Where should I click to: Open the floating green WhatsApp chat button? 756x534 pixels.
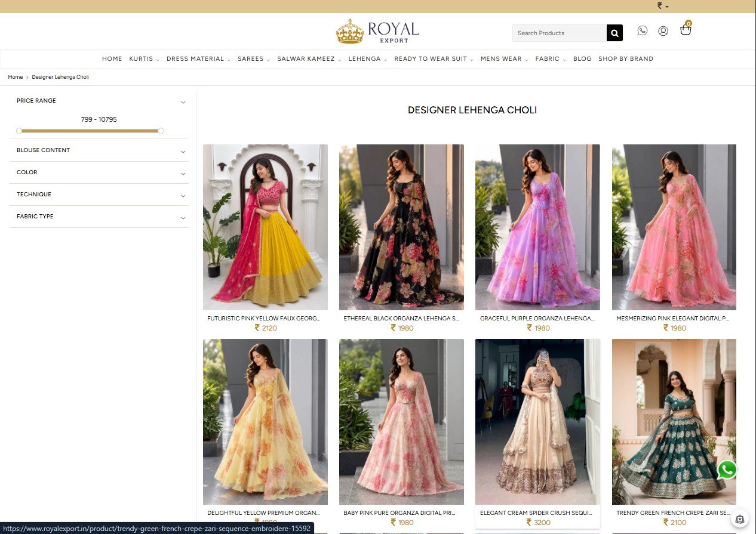727,470
